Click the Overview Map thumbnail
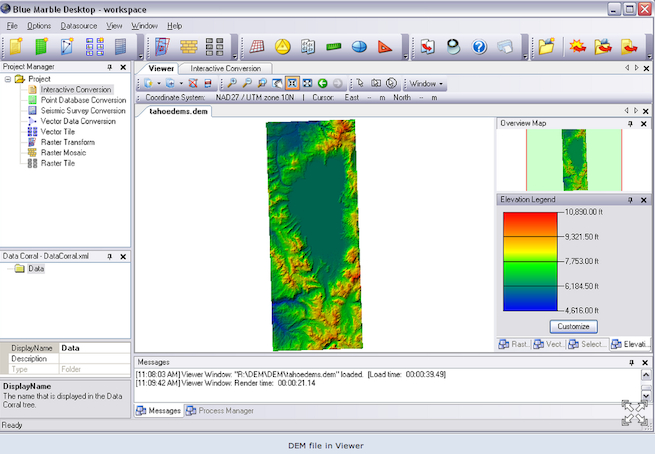Image resolution: width=655 pixels, height=454 pixels. click(573, 158)
